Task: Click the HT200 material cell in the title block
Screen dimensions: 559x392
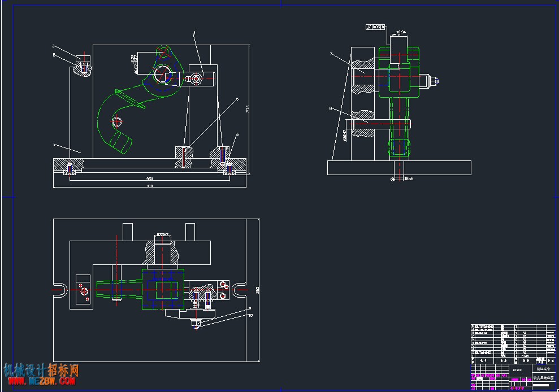Action: tap(517, 369)
